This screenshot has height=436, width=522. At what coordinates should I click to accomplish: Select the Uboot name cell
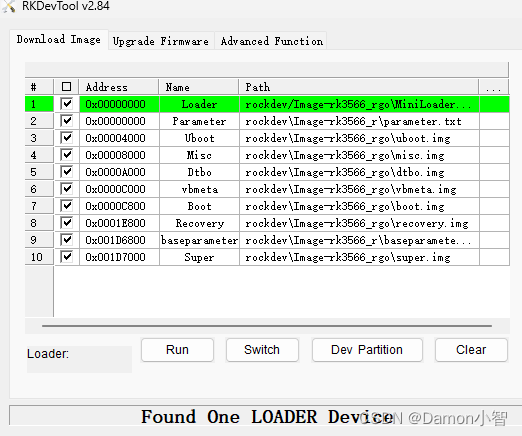199,138
